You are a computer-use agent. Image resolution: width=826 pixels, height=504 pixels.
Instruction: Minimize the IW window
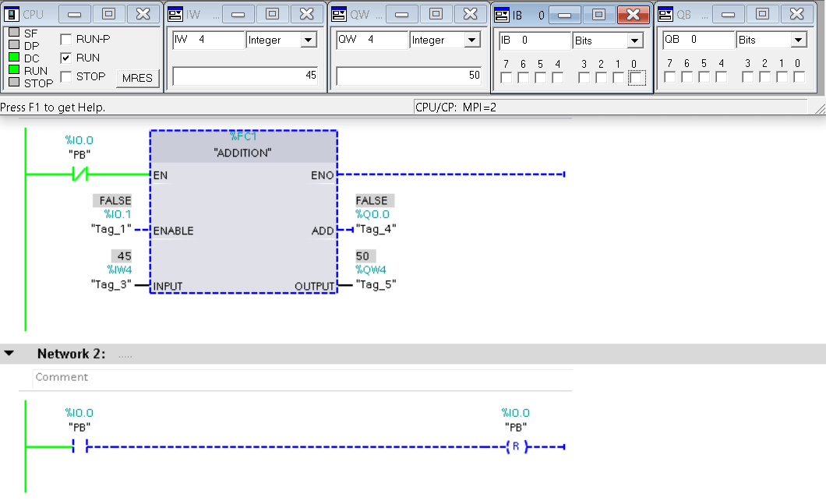coord(238,14)
